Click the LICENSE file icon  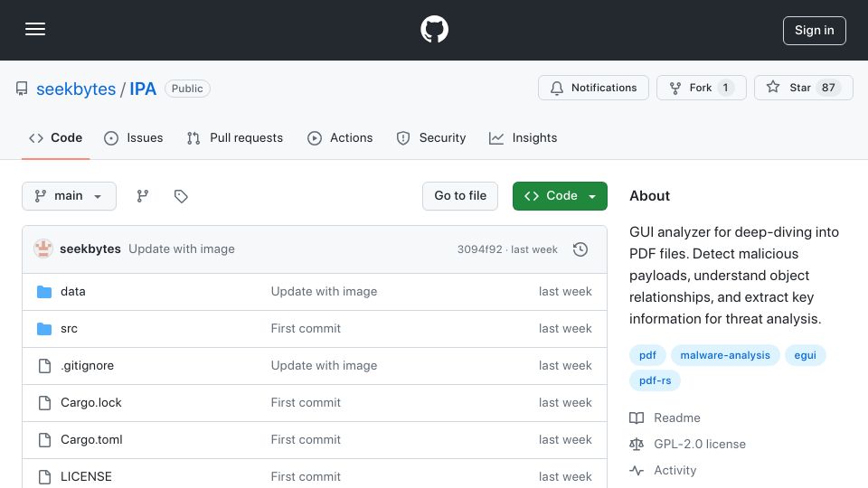[x=44, y=476]
